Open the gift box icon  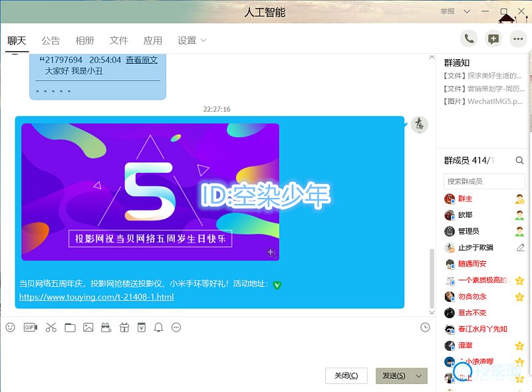pos(124,328)
